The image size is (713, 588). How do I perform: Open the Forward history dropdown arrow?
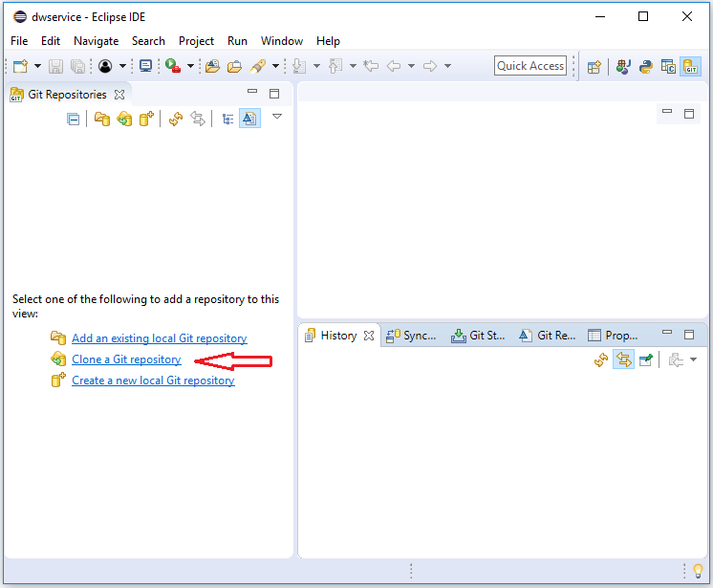coord(447,66)
